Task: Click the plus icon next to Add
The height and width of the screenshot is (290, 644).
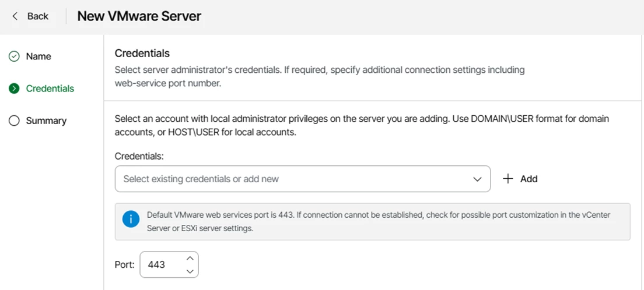Action: tap(508, 179)
